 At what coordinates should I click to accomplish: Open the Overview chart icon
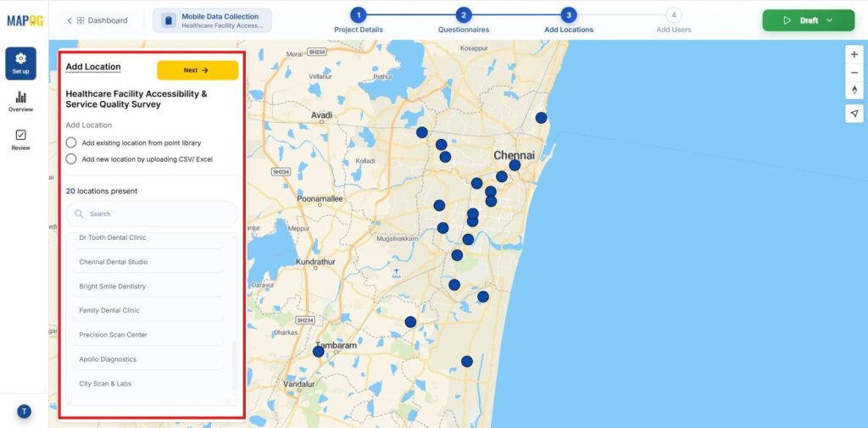(x=20, y=101)
